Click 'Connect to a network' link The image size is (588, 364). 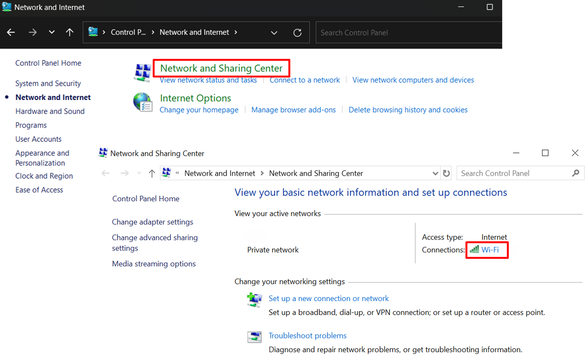[x=305, y=80]
